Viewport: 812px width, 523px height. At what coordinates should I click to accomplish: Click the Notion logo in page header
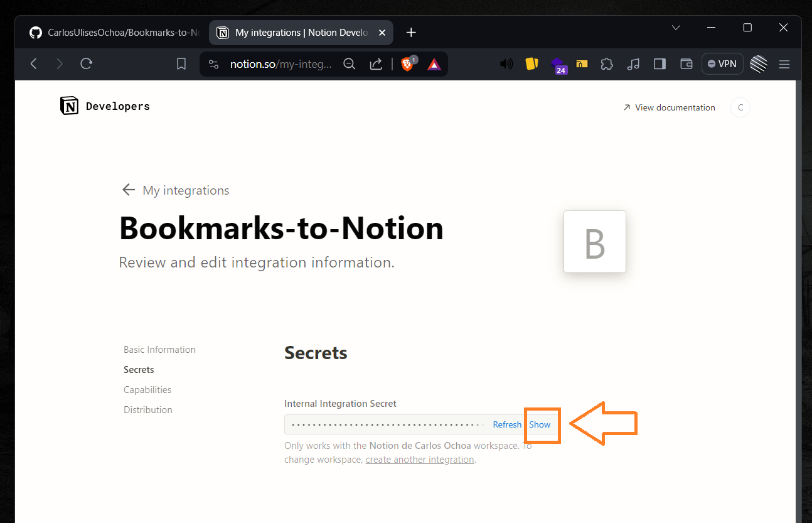[69, 106]
